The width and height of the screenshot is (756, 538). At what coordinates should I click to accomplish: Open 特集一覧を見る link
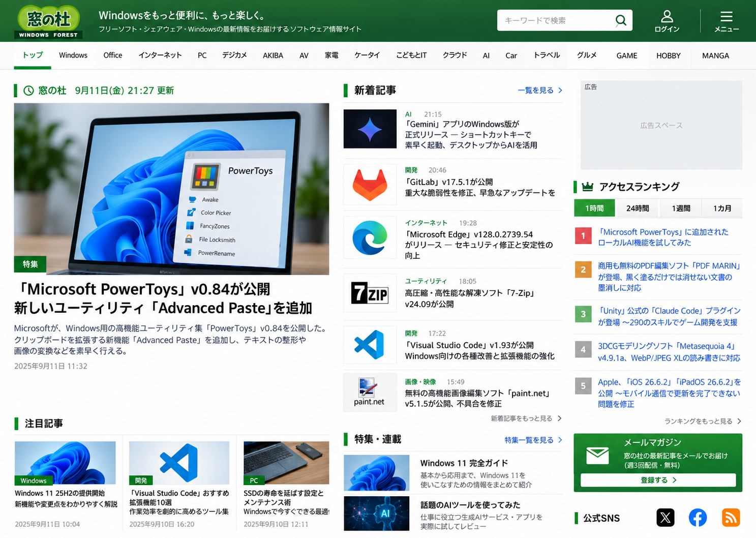coord(533,440)
